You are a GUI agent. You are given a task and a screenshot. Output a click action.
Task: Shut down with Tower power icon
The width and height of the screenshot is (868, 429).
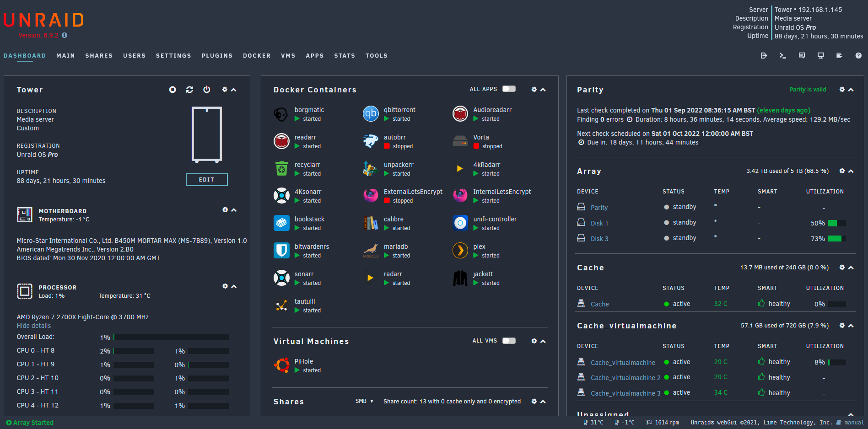tap(207, 90)
